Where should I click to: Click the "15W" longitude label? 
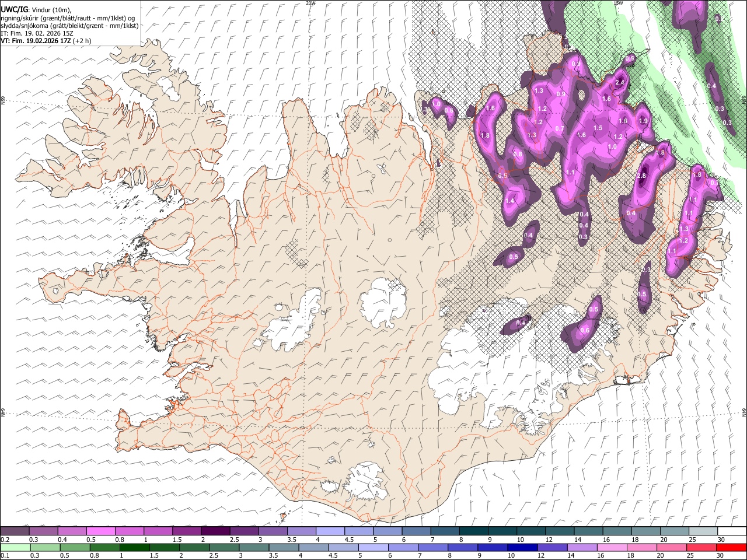click(x=618, y=3)
